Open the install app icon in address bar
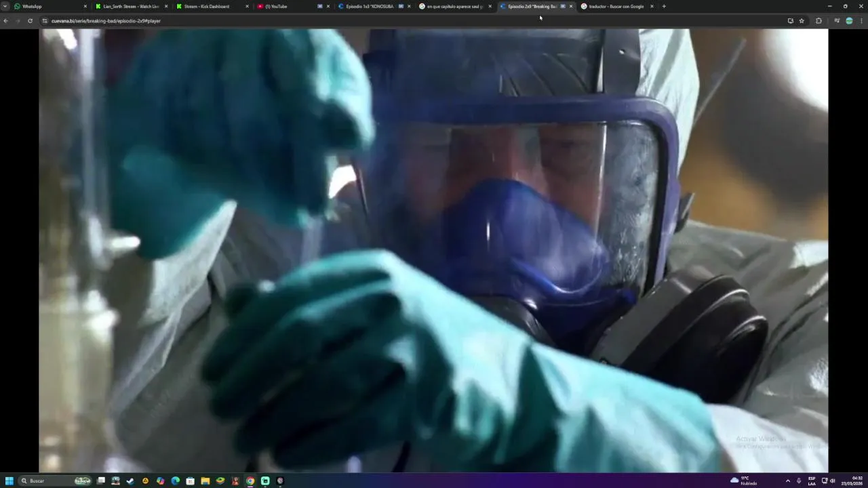Image resolution: width=868 pixels, height=488 pixels. pos(790,21)
